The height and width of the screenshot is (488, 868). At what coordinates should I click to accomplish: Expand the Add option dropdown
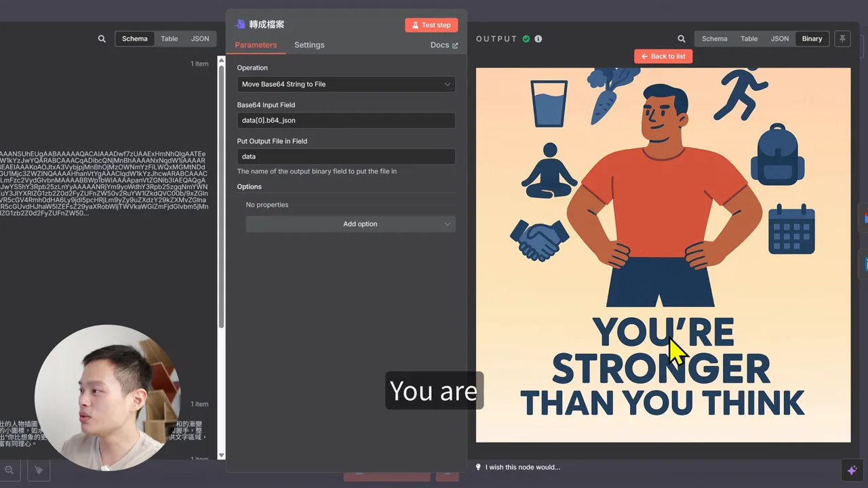coord(351,224)
